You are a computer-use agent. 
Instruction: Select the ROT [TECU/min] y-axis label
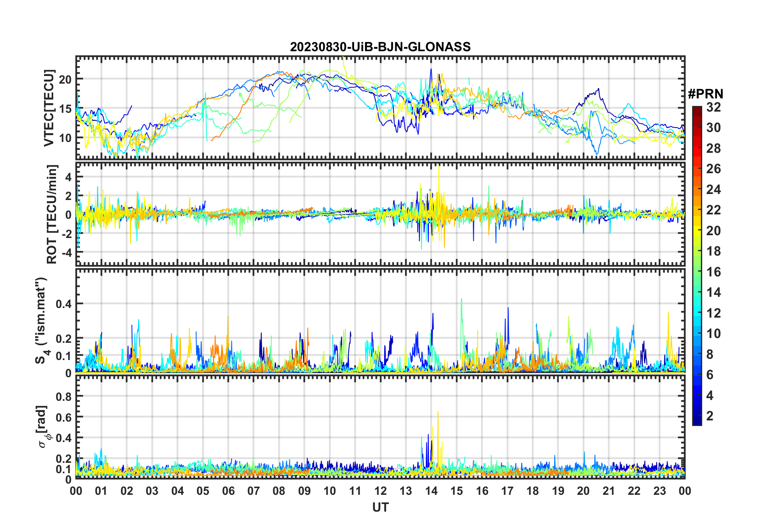pyautogui.click(x=52, y=214)
